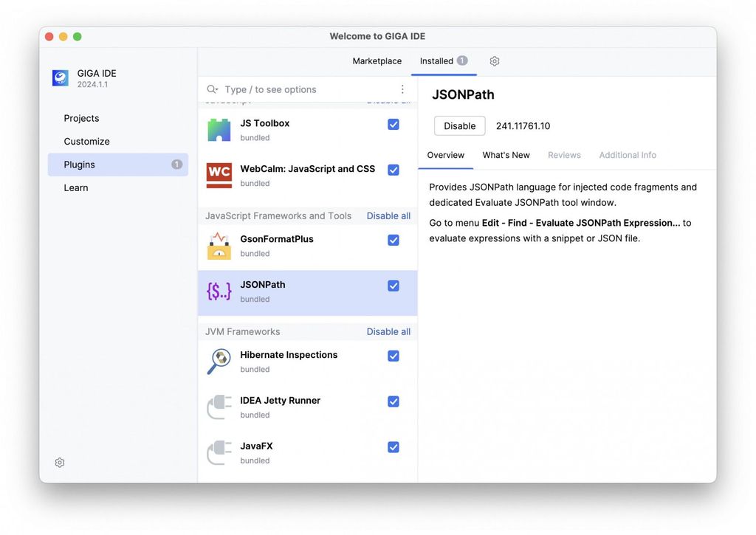This screenshot has height=535, width=756.
Task: Open the What's New tab
Action: click(x=506, y=155)
